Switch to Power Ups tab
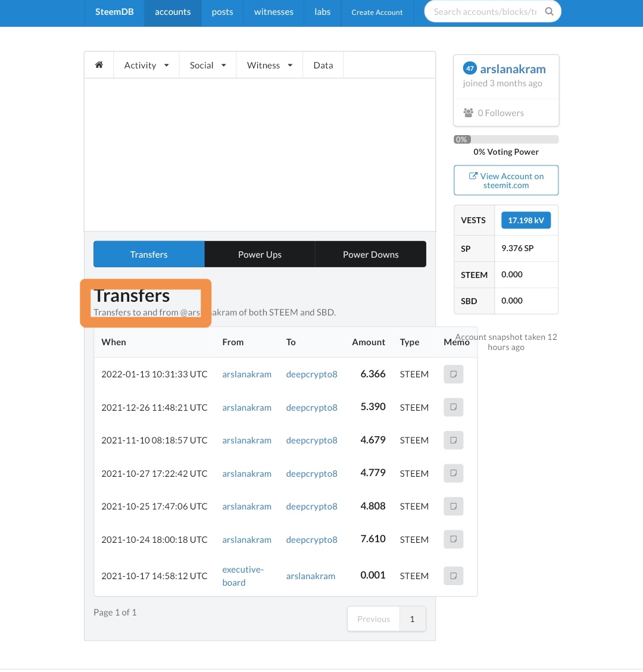Viewport: 643px width, 672px height. point(260,254)
